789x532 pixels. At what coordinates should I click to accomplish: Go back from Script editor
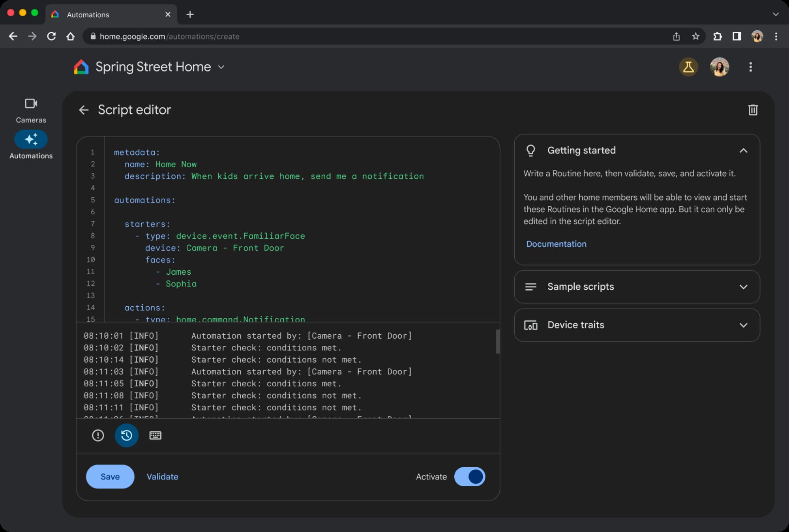pyautogui.click(x=84, y=110)
